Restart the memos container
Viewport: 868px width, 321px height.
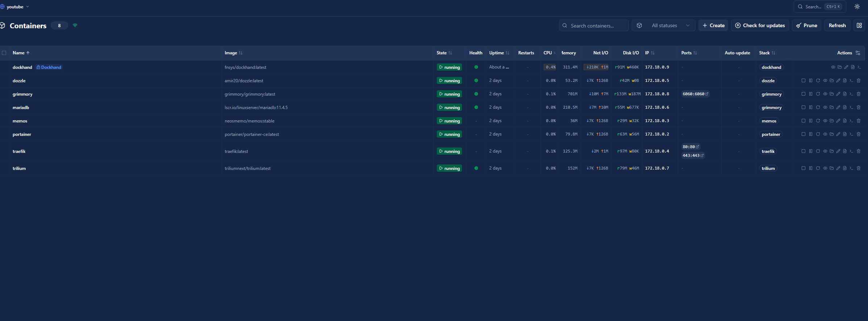[x=818, y=121]
